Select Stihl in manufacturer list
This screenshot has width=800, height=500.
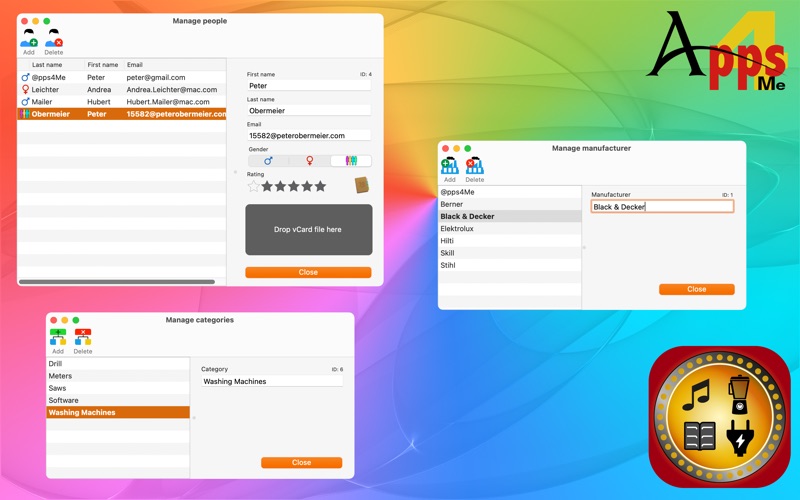click(x=510, y=265)
